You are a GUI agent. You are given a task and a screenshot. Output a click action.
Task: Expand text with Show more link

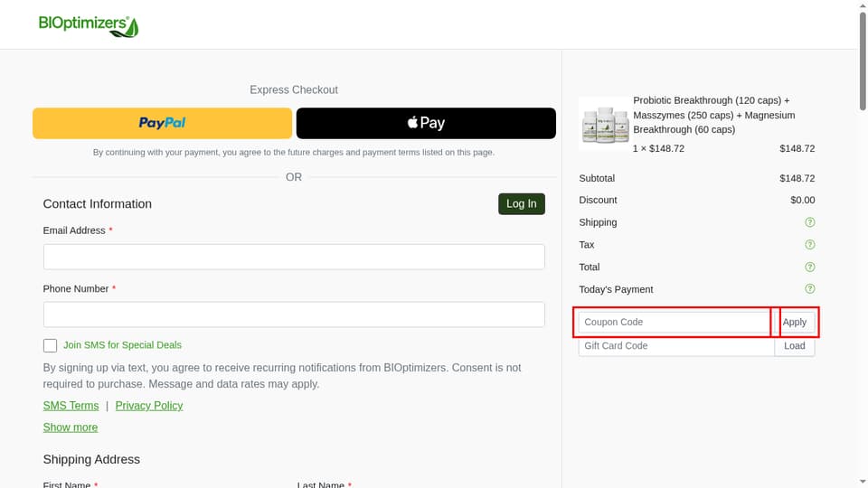pos(71,427)
